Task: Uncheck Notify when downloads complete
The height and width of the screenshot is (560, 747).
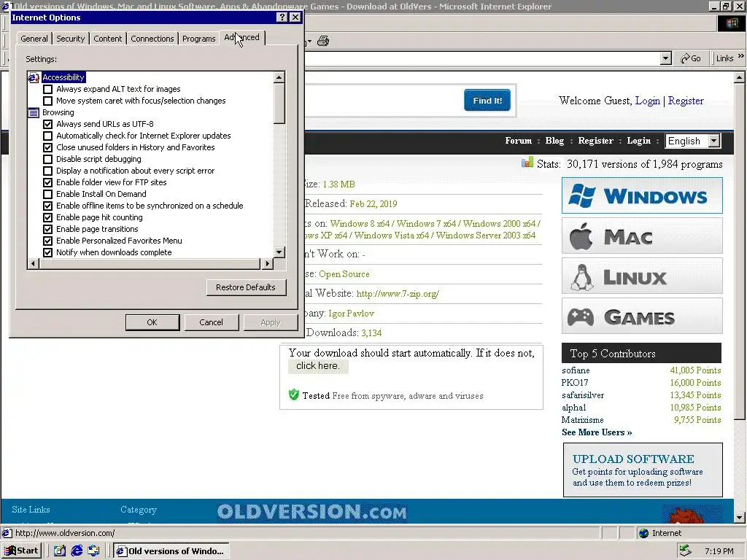Action: pos(47,252)
